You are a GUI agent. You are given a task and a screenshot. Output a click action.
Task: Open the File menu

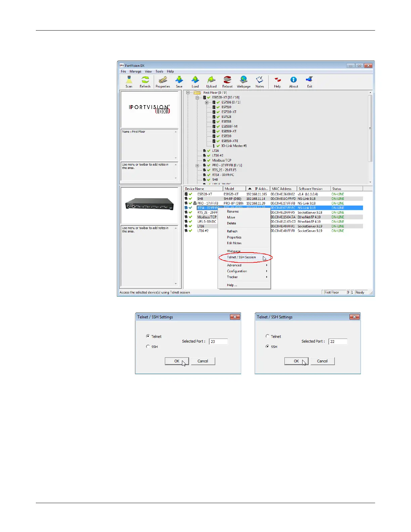(x=124, y=71)
